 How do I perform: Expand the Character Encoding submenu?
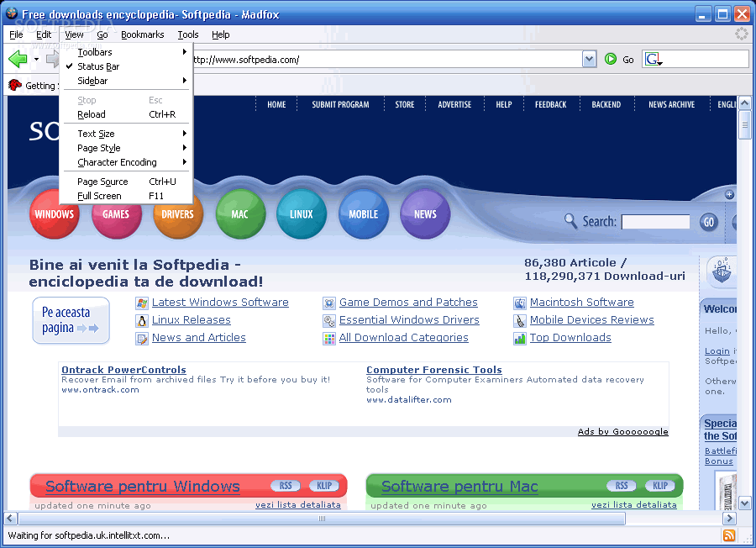(x=126, y=162)
